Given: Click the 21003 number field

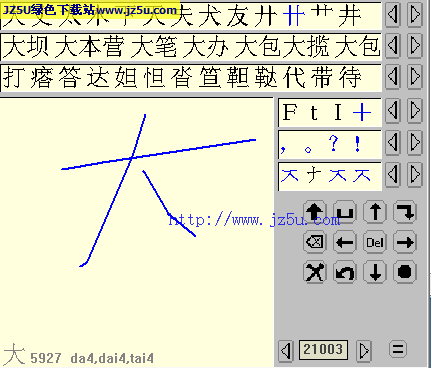Looking at the screenshot, I should 323,350.
